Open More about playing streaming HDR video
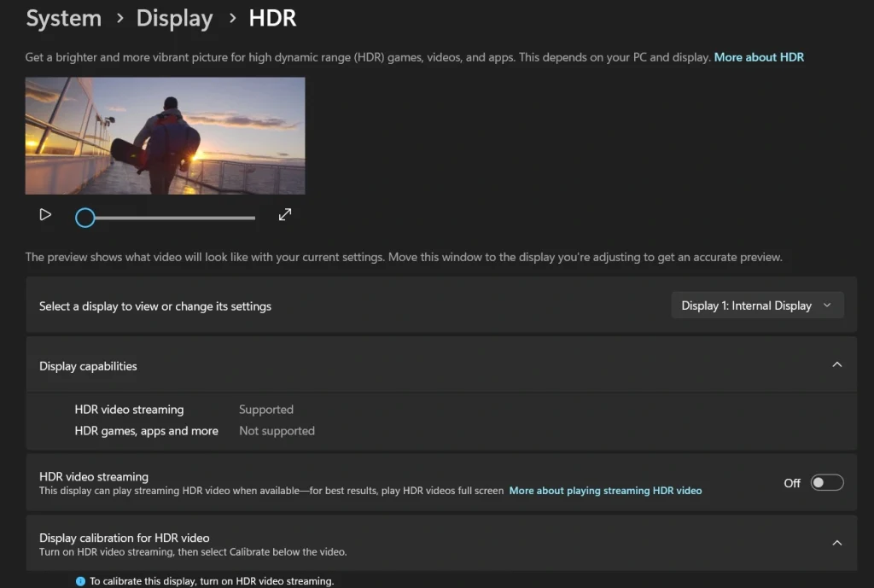874x588 pixels. pyautogui.click(x=605, y=490)
